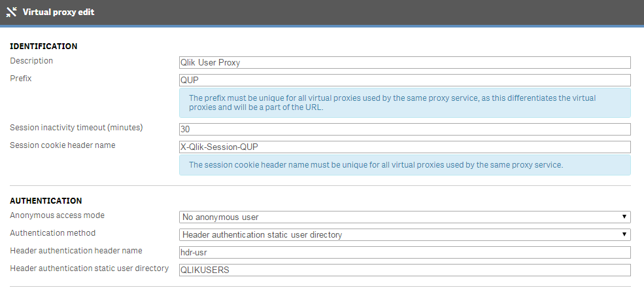Click the field containing hdr-usr
The height and width of the screenshot is (294, 644).
[x=404, y=252]
